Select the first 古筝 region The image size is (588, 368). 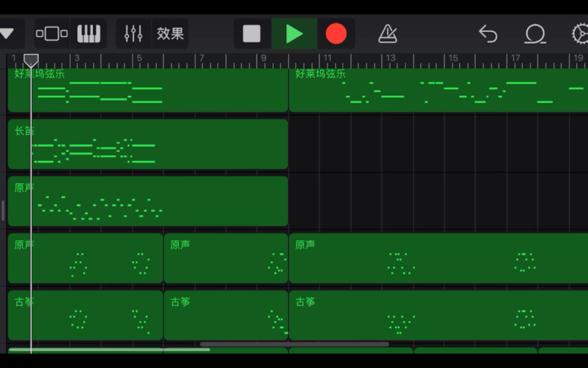coord(85,315)
